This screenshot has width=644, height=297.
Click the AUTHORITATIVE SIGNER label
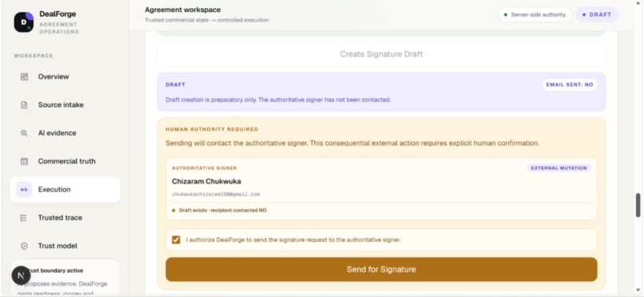[x=205, y=168]
